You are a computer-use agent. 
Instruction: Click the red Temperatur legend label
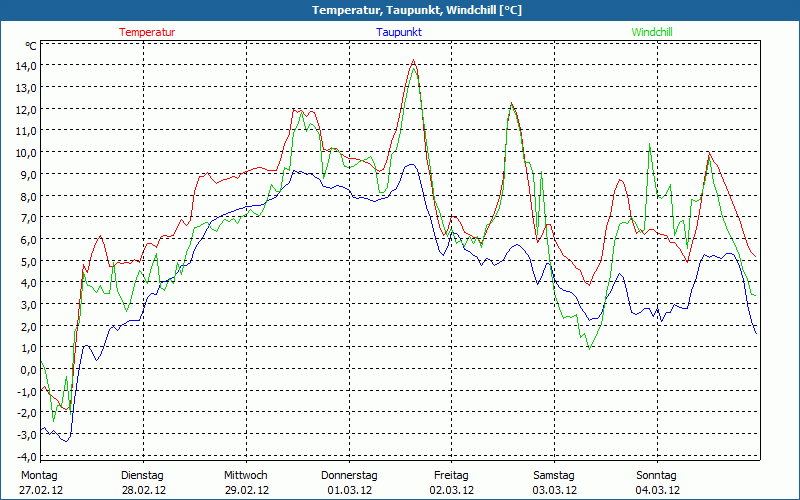[147, 32]
